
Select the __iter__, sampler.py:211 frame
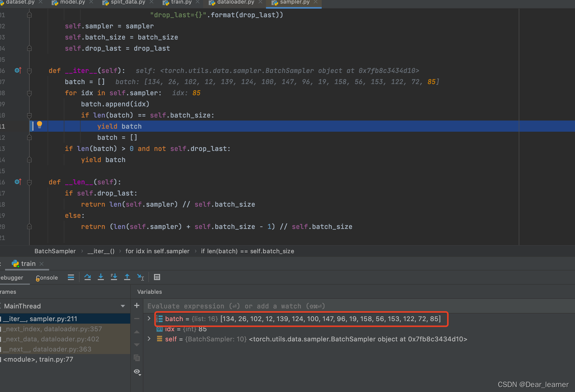click(x=65, y=318)
